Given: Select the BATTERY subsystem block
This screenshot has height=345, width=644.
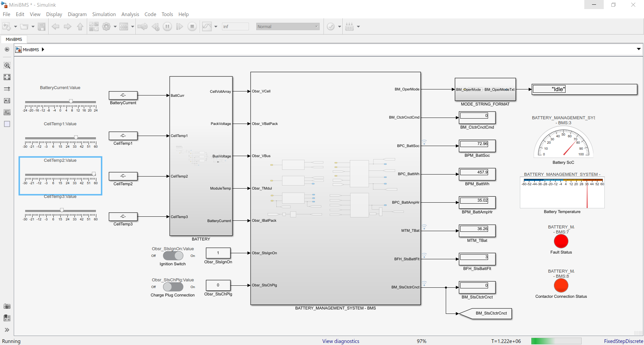Looking at the screenshot, I should pos(201,156).
